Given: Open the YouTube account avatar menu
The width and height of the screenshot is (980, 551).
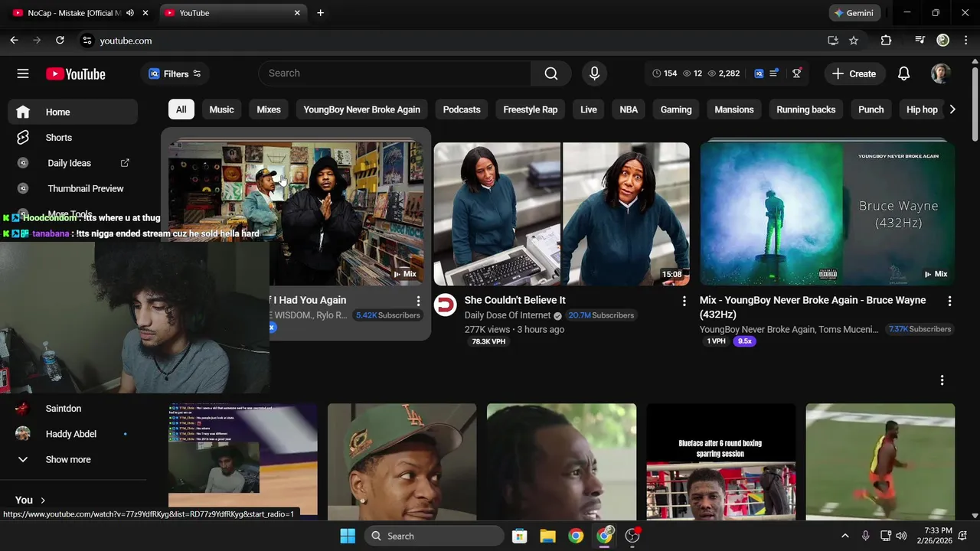Looking at the screenshot, I should [x=940, y=73].
